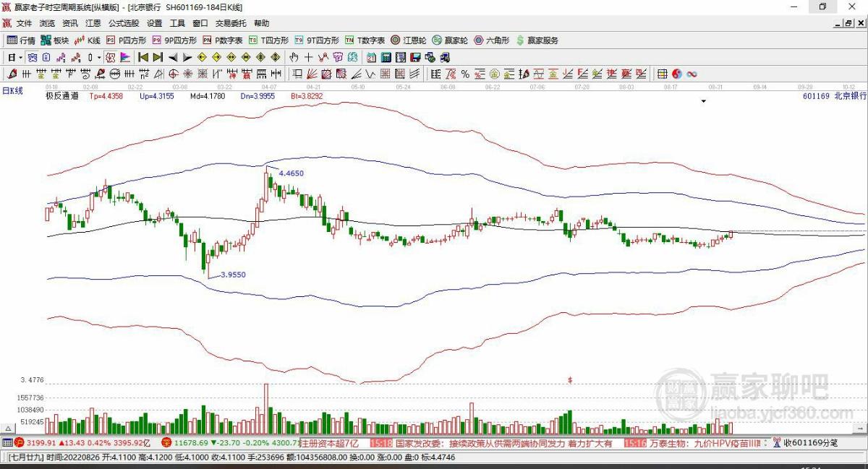Open the calendar 21 icon

pyautogui.click(x=371, y=57)
